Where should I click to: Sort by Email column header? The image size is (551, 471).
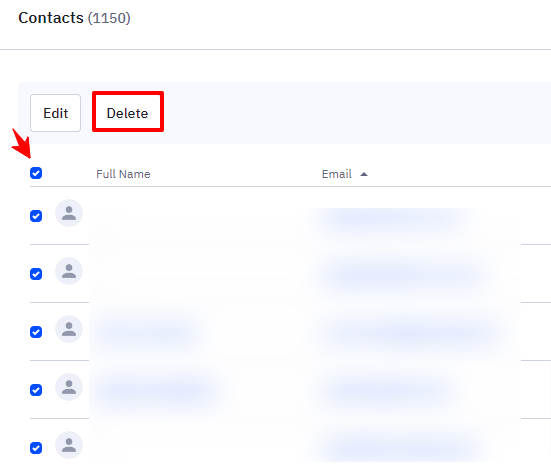point(337,174)
